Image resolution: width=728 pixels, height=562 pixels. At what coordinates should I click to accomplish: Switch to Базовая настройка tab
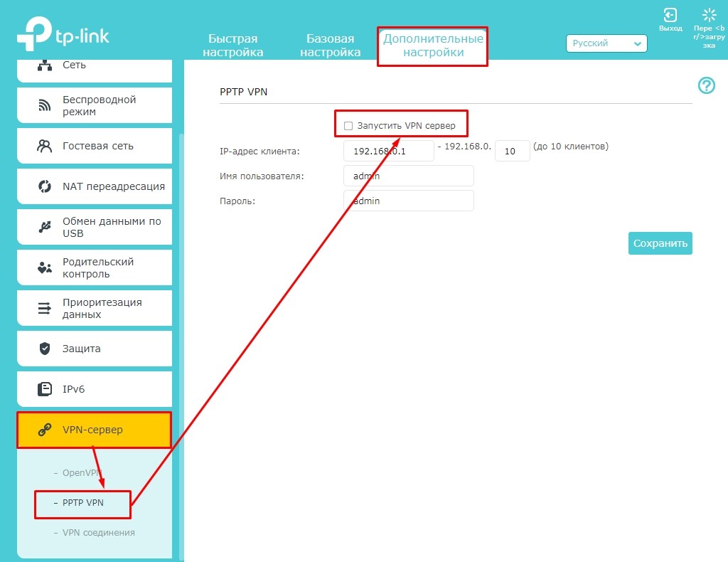[330, 45]
